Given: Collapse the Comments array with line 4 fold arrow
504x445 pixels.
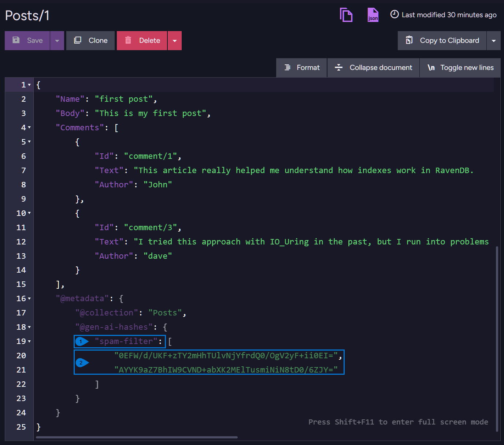Looking at the screenshot, I should click(29, 127).
